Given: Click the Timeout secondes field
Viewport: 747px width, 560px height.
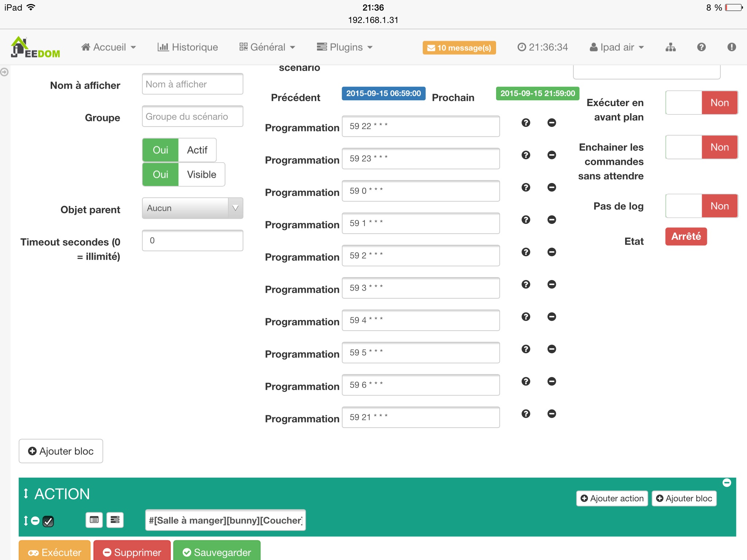Looking at the screenshot, I should [x=193, y=241].
